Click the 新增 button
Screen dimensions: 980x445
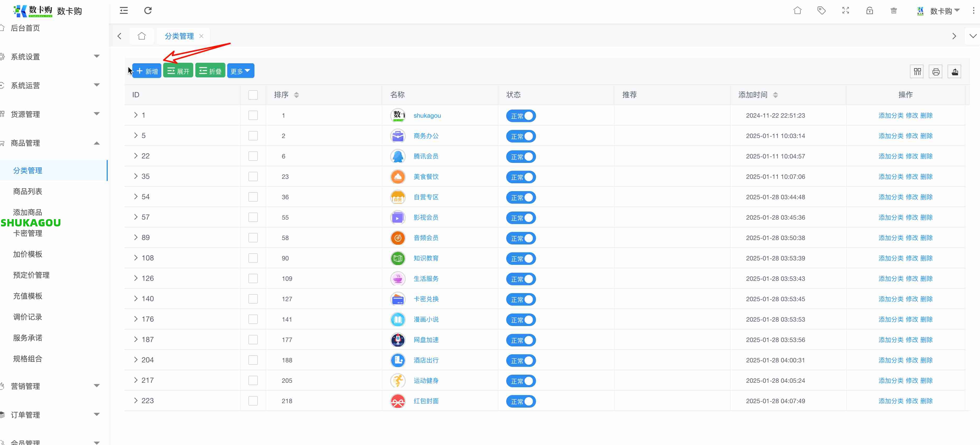point(147,71)
